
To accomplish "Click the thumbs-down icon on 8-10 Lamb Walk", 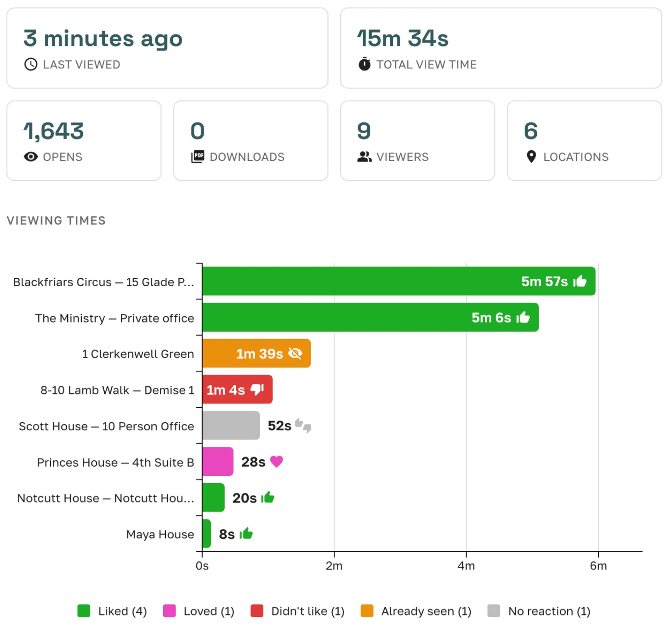I will pos(257,389).
